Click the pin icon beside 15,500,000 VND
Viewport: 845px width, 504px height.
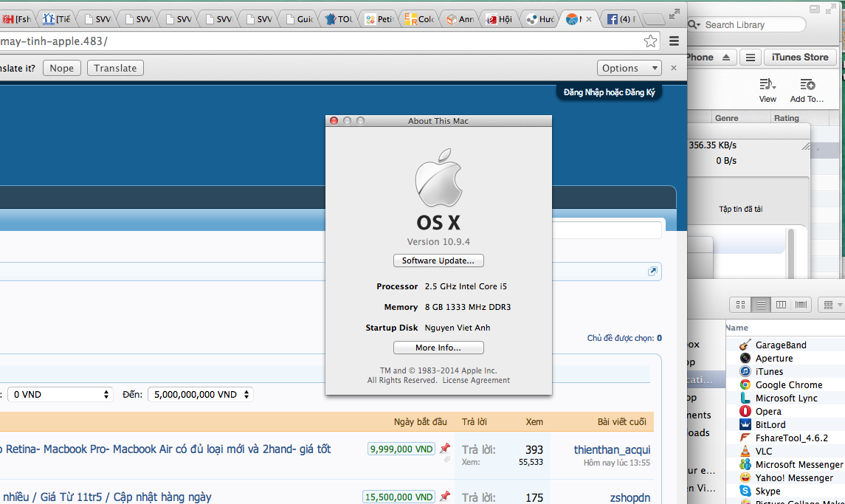(x=444, y=496)
